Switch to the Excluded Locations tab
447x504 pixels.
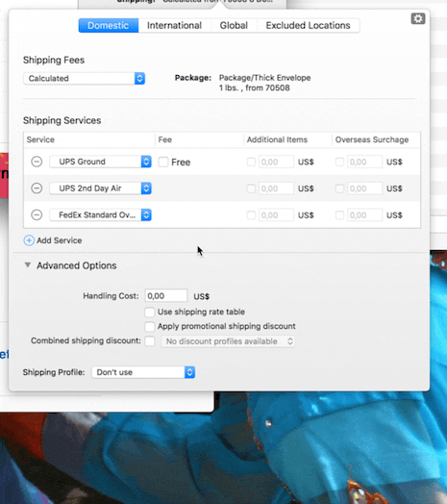click(x=308, y=25)
